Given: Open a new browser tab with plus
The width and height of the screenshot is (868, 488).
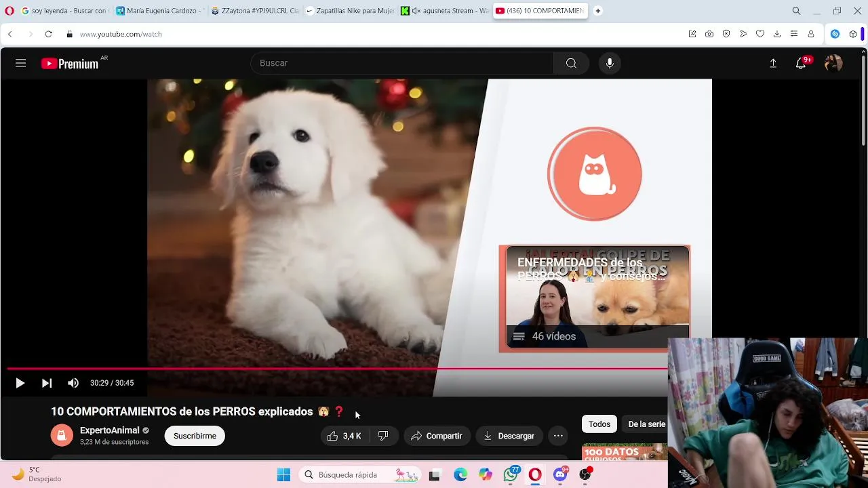Looking at the screenshot, I should [597, 11].
